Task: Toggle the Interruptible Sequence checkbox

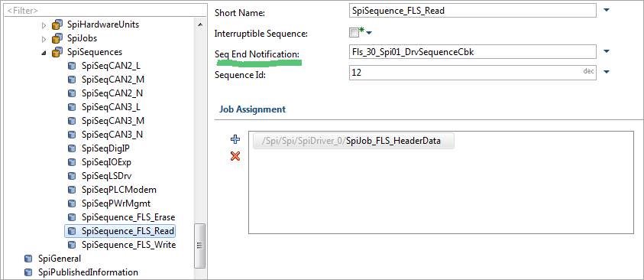Action: coord(354,32)
